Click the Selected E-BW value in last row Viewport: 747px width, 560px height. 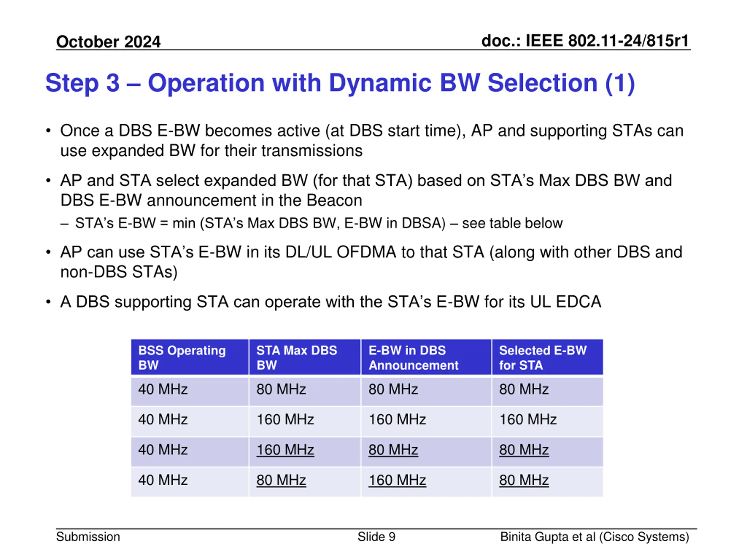(524, 480)
